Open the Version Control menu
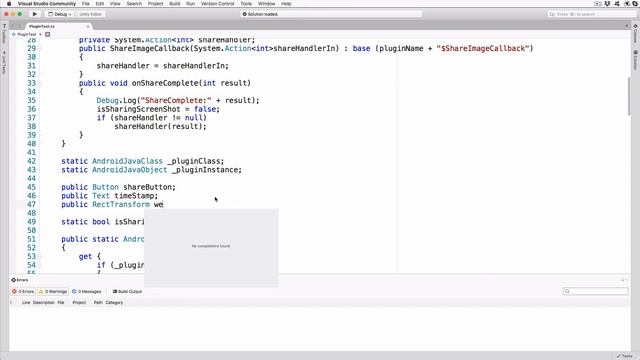The width and height of the screenshot is (640, 360). click(218, 4)
